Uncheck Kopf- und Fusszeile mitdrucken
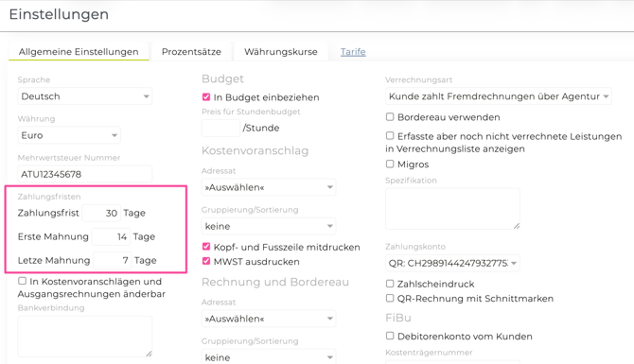The width and height of the screenshot is (634, 364). tap(206, 247)
